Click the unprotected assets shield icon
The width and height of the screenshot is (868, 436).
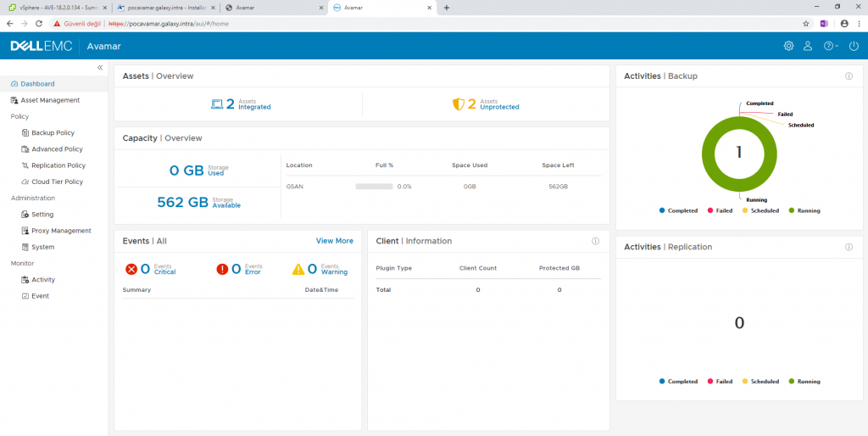[x=459, y=104]
